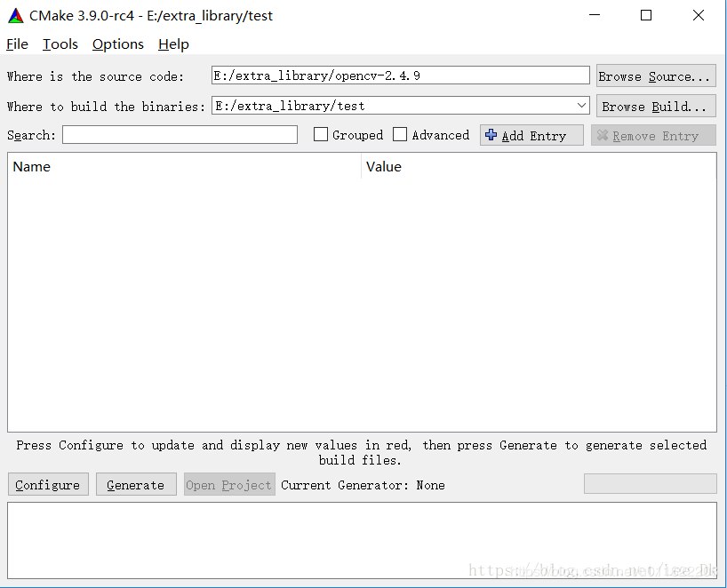Click Browse Build button
This screenshot has height=588, width=727.
pos(656,106)
